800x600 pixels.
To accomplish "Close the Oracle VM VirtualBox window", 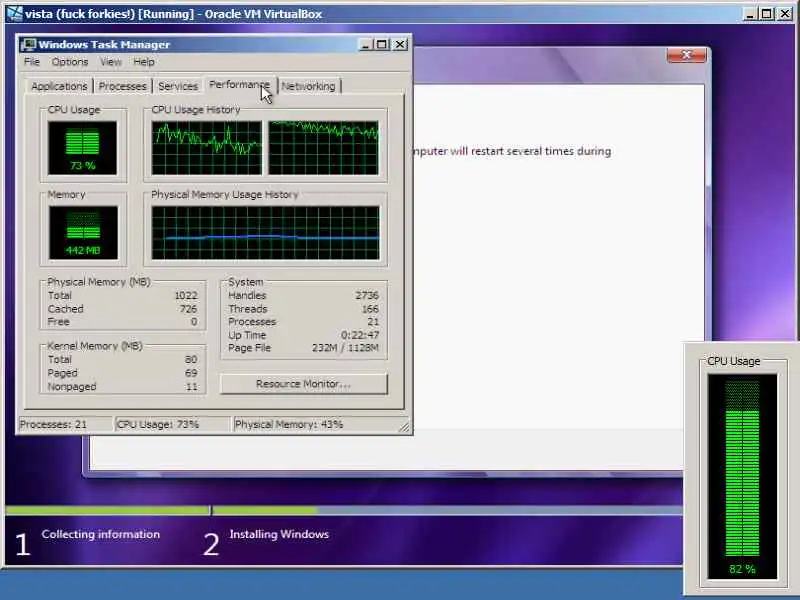I will coord(785,14).
